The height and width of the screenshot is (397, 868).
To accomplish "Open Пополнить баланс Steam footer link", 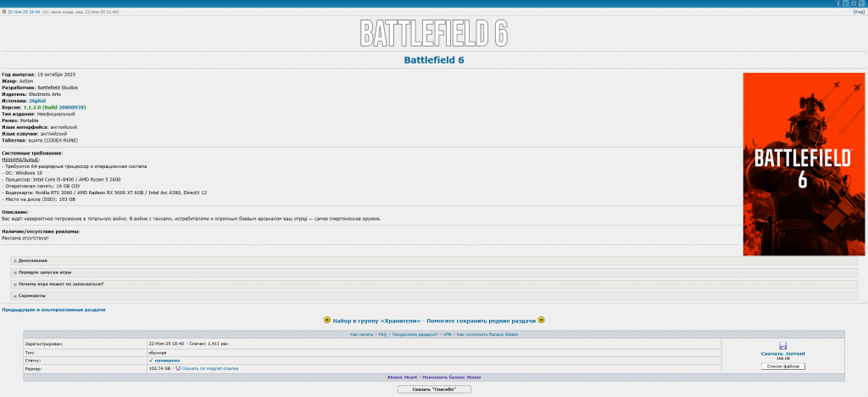I will coord(451,377).
